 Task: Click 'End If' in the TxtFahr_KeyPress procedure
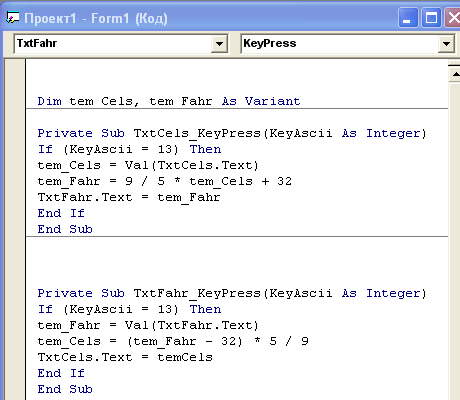[x=61, y=373]
